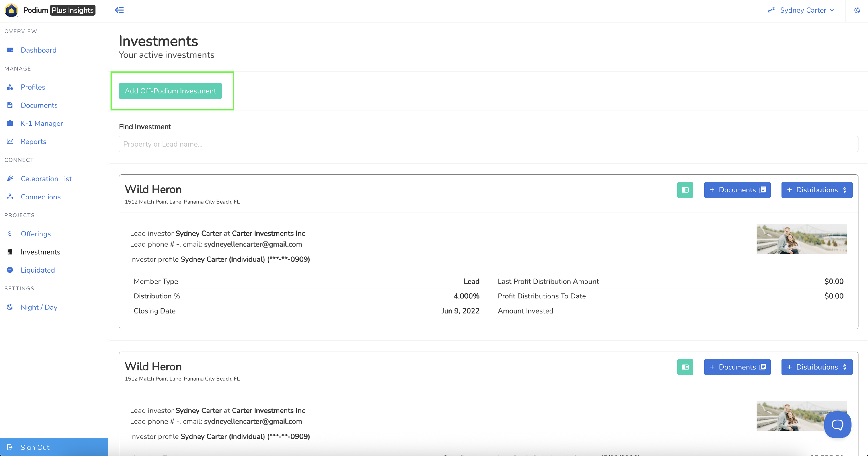Open first Wild Heron property photo
Image resolution: width=868 pixels, height=456 pixels.
coord(801,239)
